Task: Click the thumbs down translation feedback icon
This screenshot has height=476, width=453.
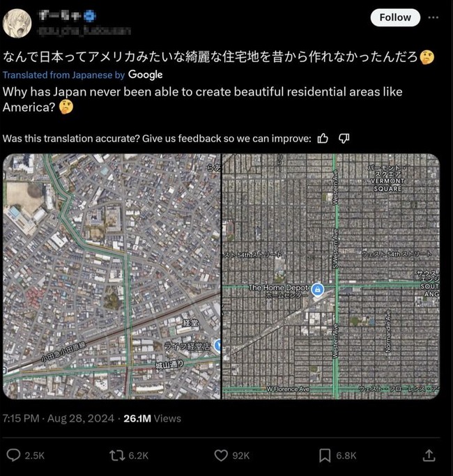Action: pyautogui.click(x=344, y=139)
